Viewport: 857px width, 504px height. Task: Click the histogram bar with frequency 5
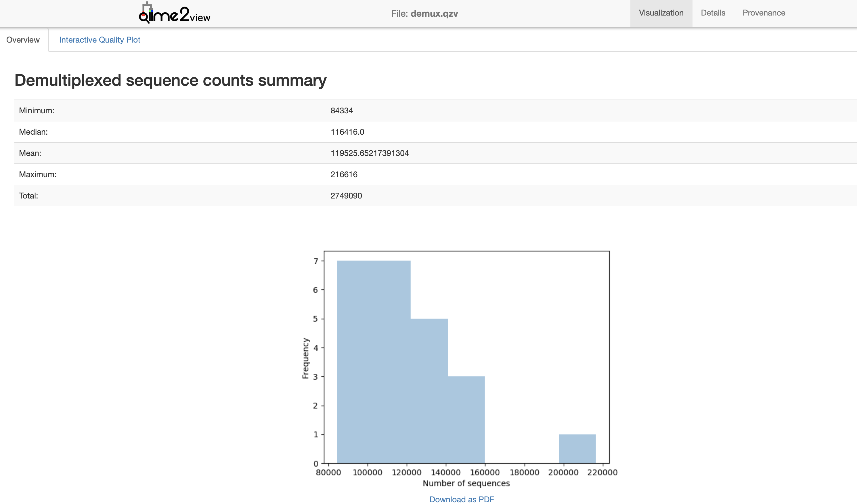click(x=429, y=391)
